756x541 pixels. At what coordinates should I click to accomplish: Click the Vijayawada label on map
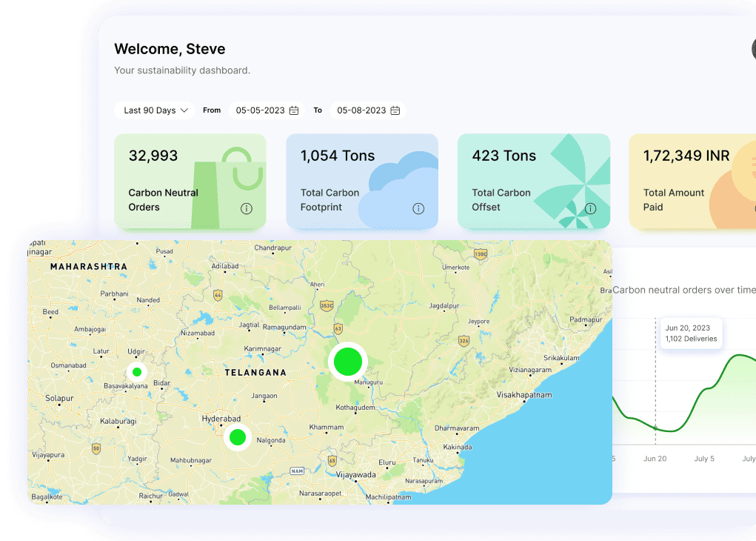(356, 474)
